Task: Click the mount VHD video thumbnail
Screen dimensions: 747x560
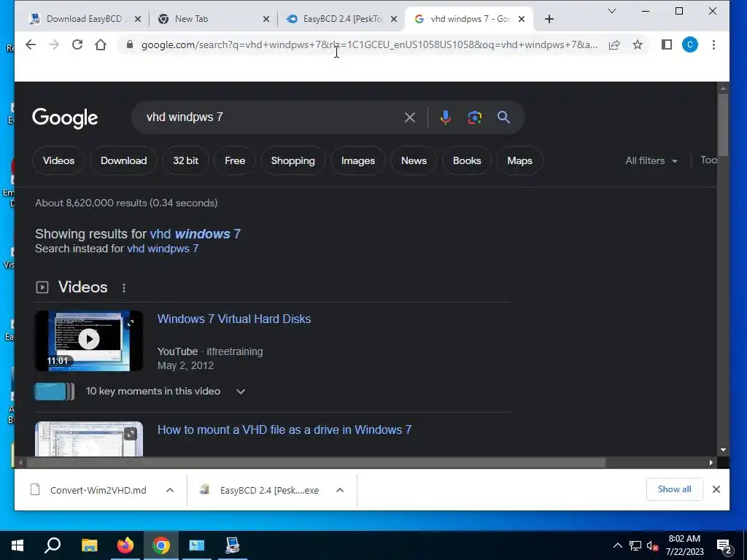Action: tap(88, 438)
